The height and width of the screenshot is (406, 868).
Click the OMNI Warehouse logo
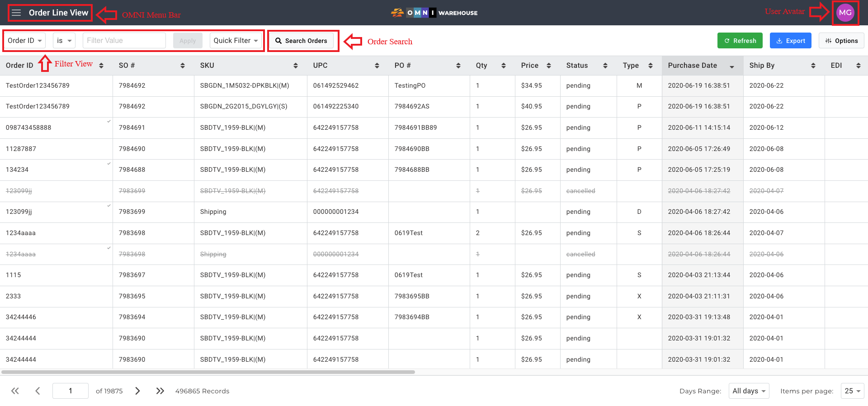point(434,13)
